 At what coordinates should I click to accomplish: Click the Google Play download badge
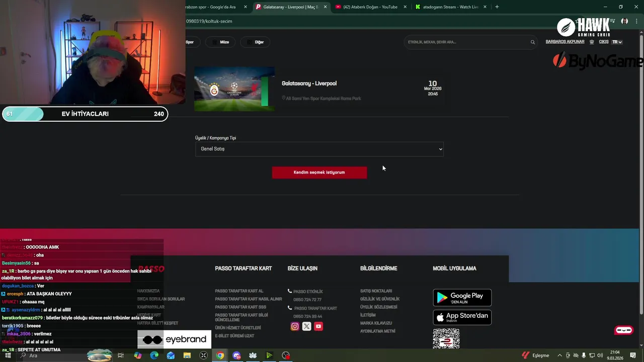(462, 298)
